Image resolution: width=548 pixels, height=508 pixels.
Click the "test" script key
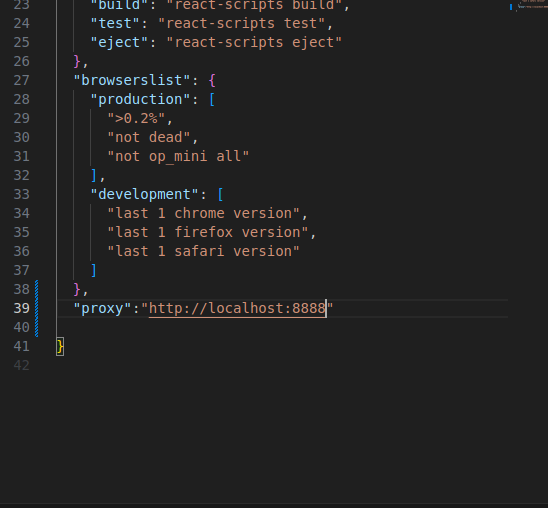click(115, 23)
